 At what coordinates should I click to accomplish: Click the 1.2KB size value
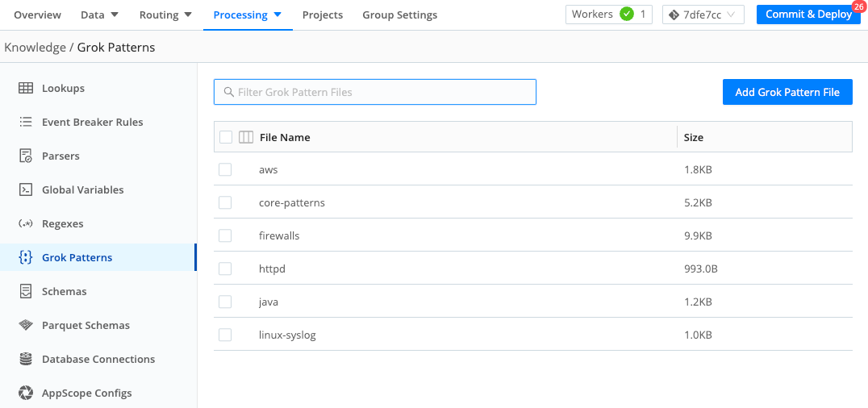[698, 302]
